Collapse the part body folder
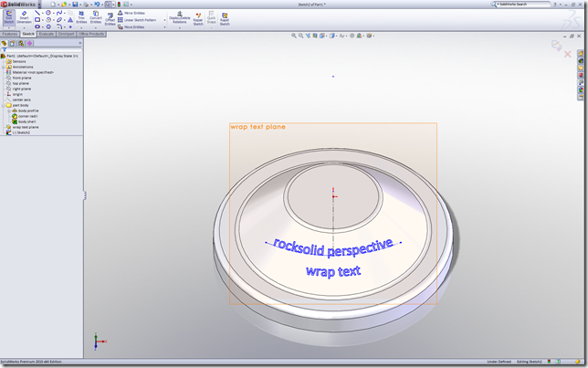Viewport: 588px width, 368px height. (x=3, y=105)
